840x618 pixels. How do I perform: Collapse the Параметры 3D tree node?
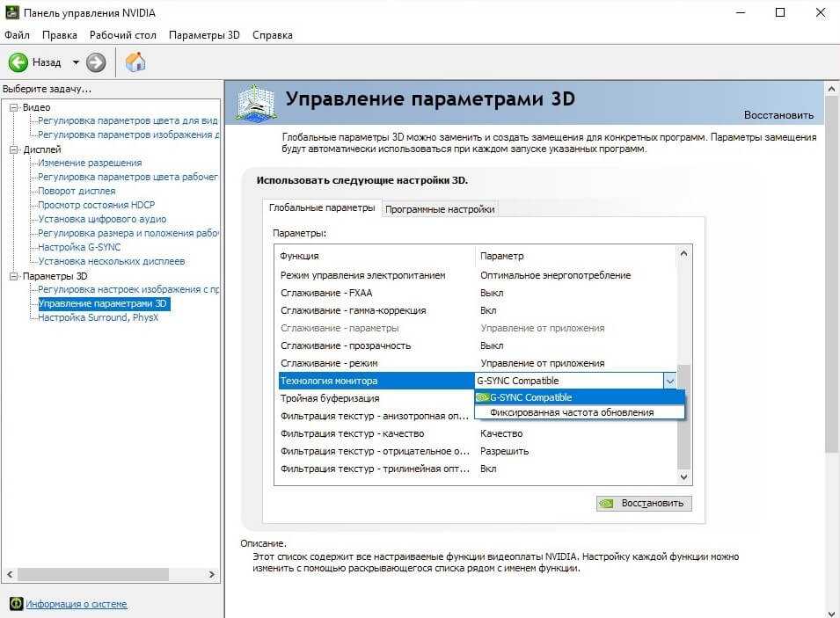pyautogui.click(x=13, y=276)
